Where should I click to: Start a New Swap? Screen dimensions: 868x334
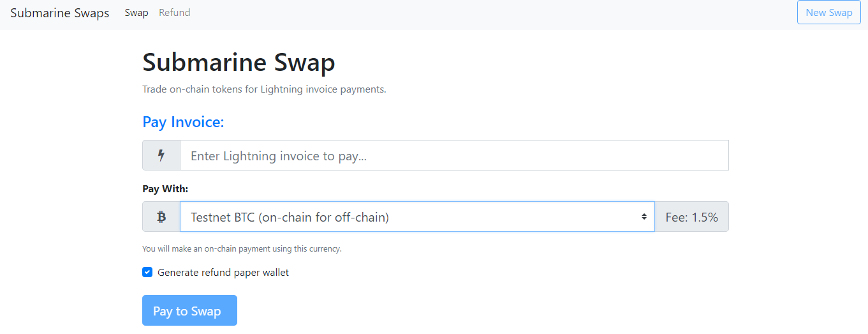[829, 13]
